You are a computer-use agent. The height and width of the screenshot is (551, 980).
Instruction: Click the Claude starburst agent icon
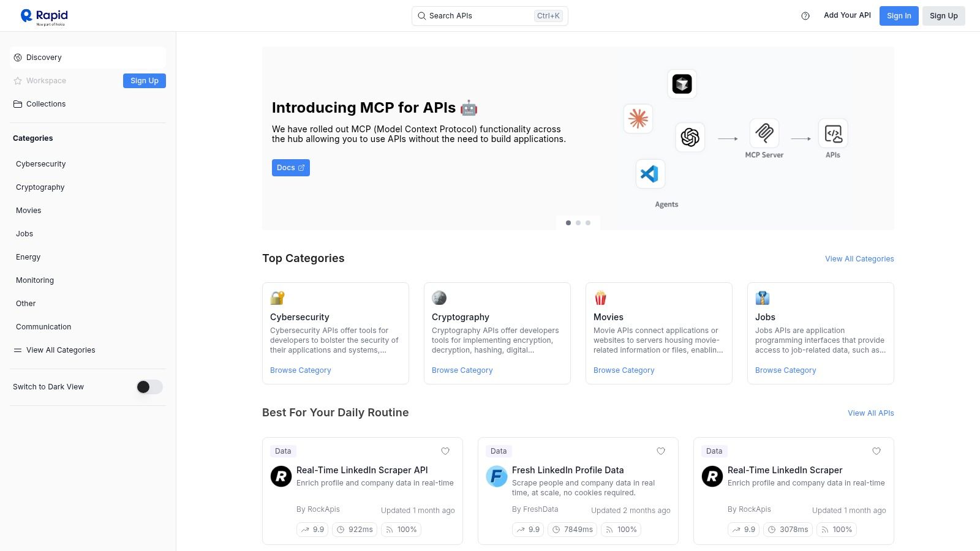(638, 118)
